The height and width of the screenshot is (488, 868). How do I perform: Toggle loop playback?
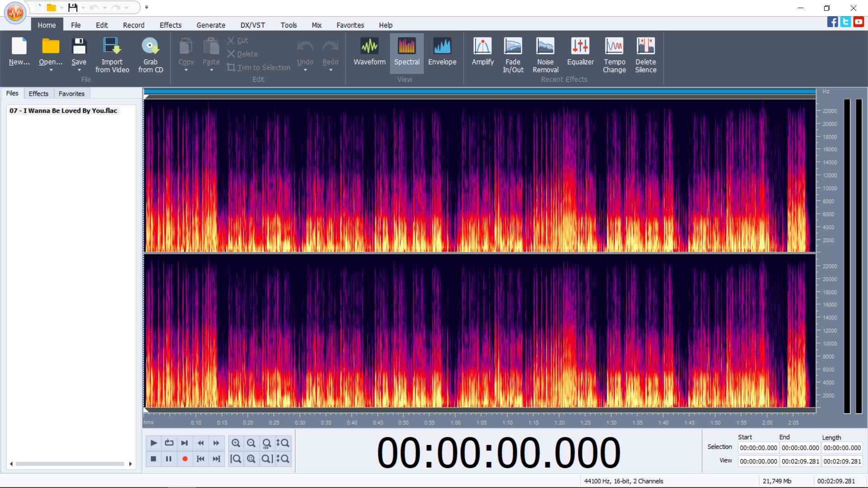click(169, 443)
